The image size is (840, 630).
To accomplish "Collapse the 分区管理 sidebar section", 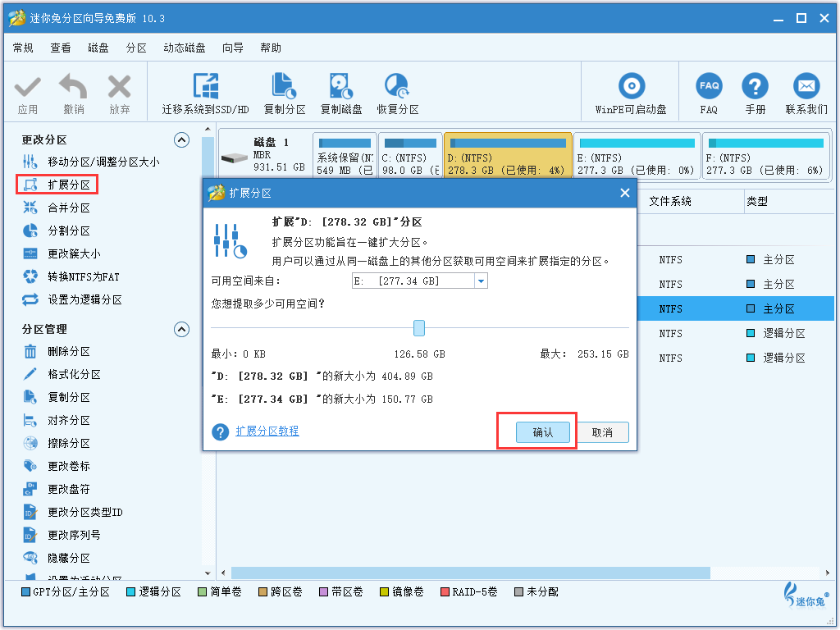I will pos(181,330).
